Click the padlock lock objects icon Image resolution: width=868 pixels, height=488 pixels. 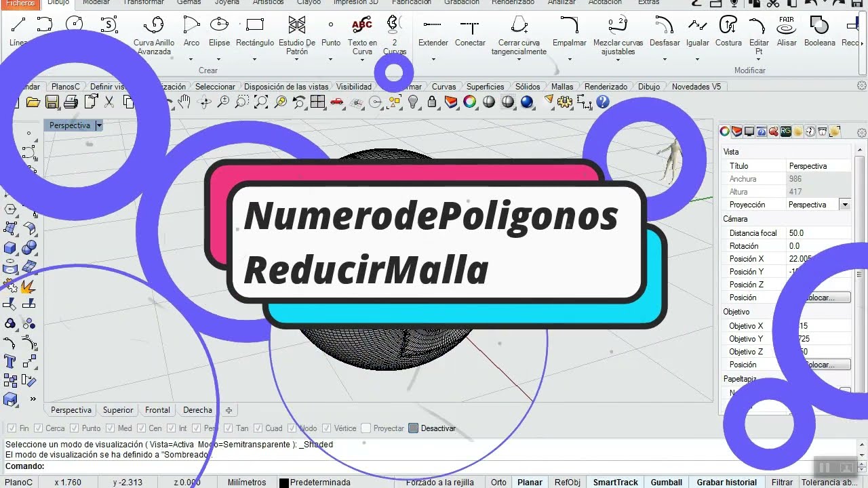click(x=432, y=102)
